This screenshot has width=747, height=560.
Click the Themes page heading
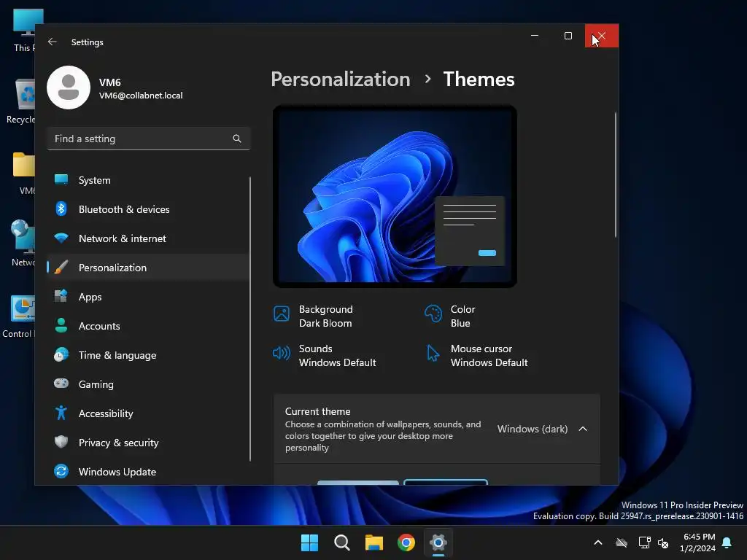click(479, 79)
